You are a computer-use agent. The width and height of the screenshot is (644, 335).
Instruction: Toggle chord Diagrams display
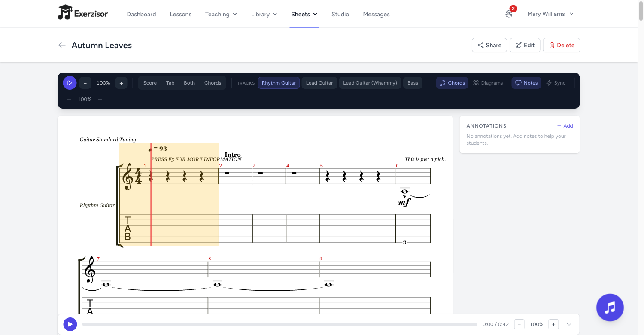click(488, 83)
